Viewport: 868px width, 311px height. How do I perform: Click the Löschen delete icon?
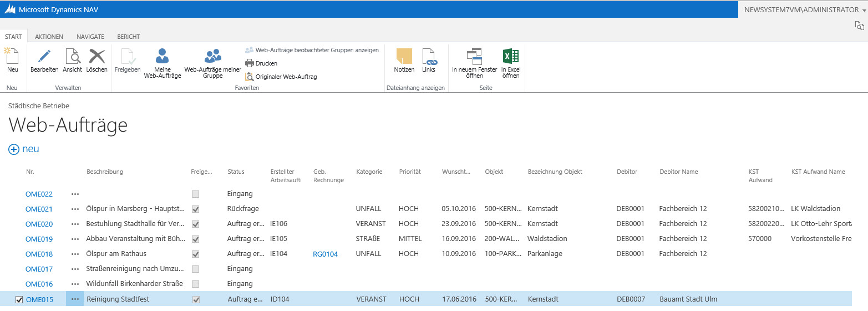[x=97, y=56]
